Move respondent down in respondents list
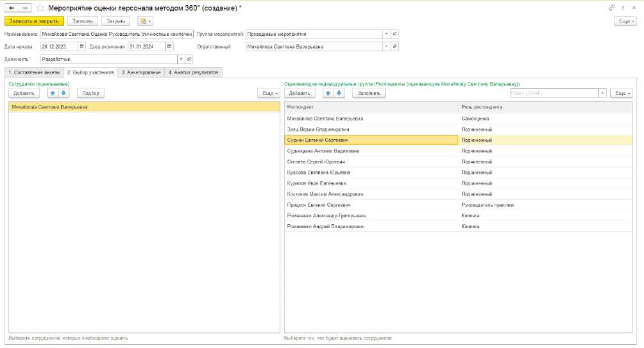 coord(340,93)
